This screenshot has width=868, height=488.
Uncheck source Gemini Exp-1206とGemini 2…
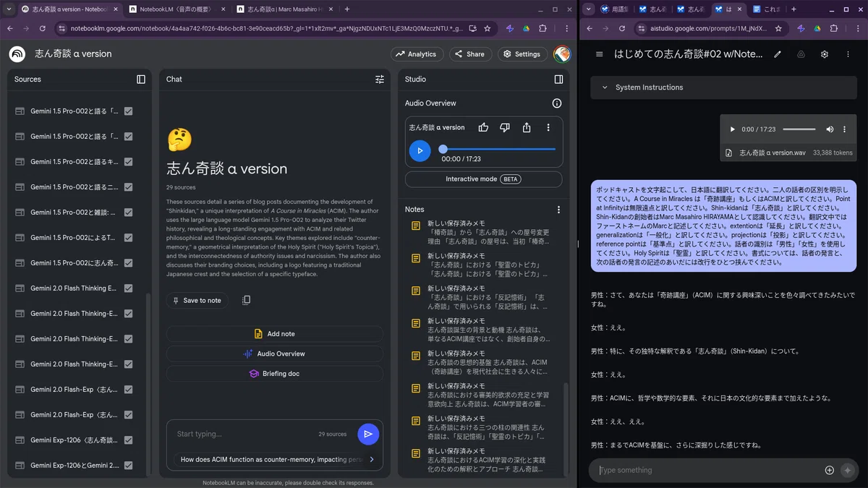pos(128,466)
